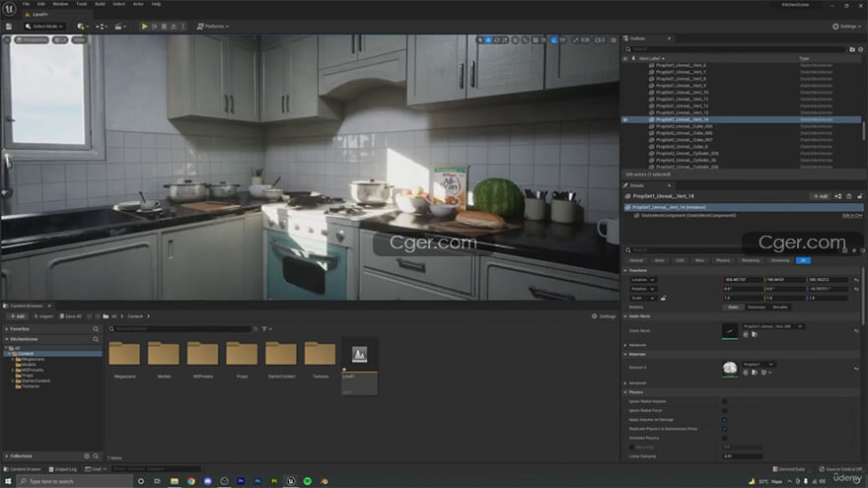Open the Edit menu
The width and height of the screenshot is (868, 488).
[x=41, y=4]
